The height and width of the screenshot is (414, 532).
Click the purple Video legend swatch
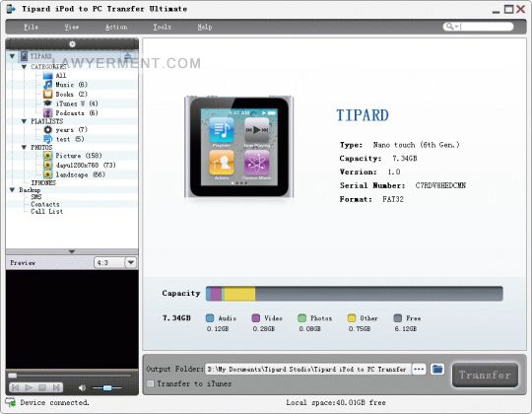click(x=256, y=318)
